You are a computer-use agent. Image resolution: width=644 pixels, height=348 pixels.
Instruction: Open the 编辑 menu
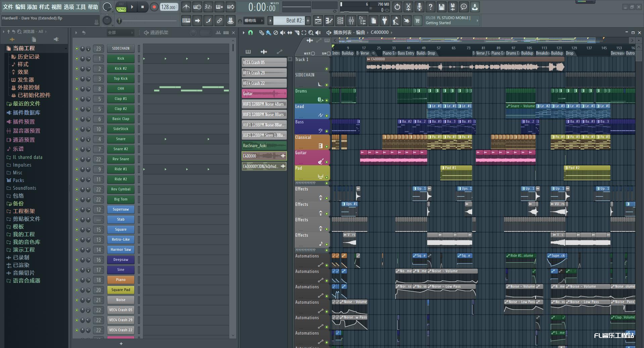coord(20,7)
